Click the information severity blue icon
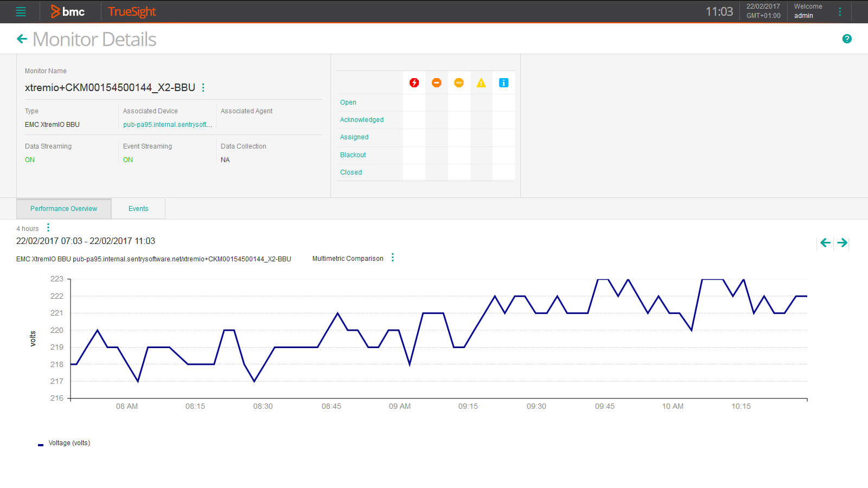Viewport: 868px width, 488px height. tap(503, 82)
